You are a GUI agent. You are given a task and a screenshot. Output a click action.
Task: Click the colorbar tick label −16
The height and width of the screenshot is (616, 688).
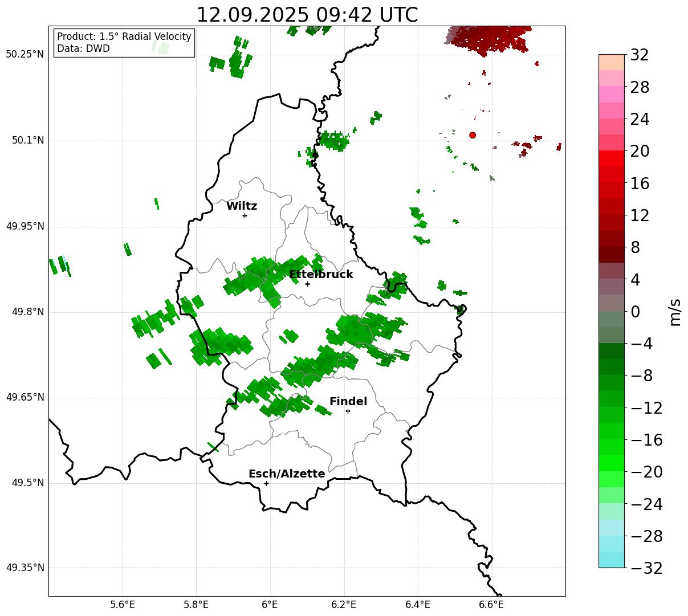click(646, 440)
